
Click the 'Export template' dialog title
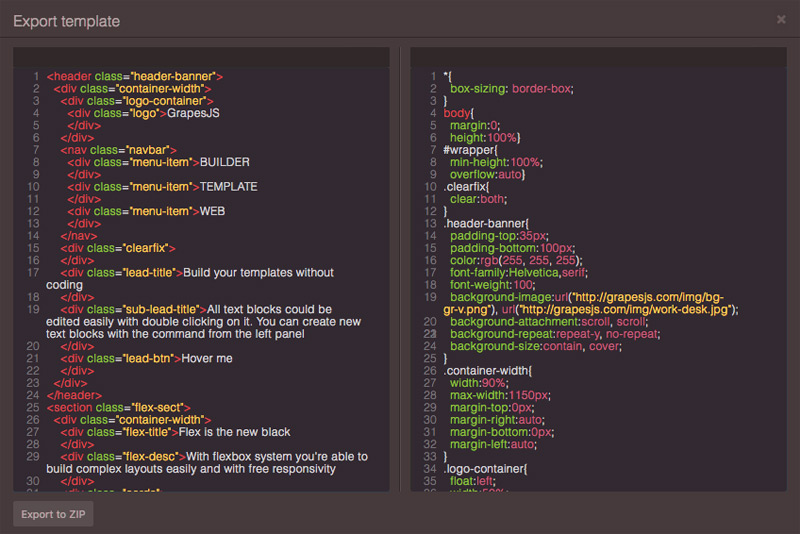[66, 21]
